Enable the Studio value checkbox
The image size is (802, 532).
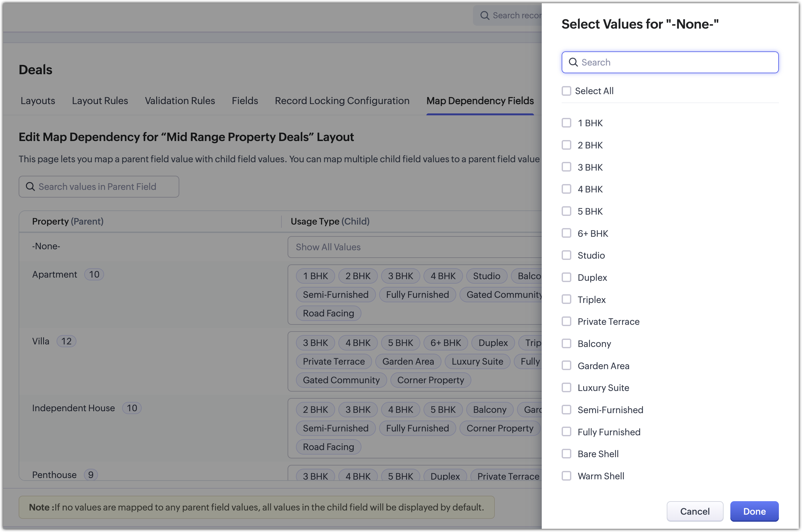click(x=566, y=255)
